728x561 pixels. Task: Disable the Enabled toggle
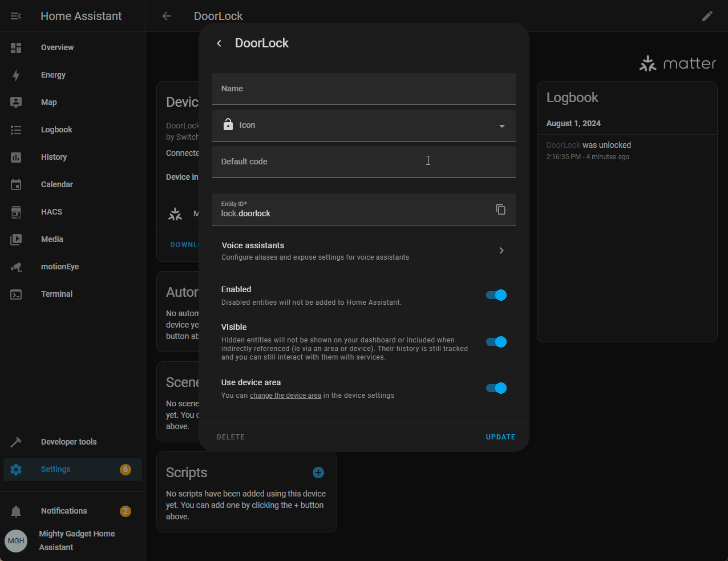(496, 295)
